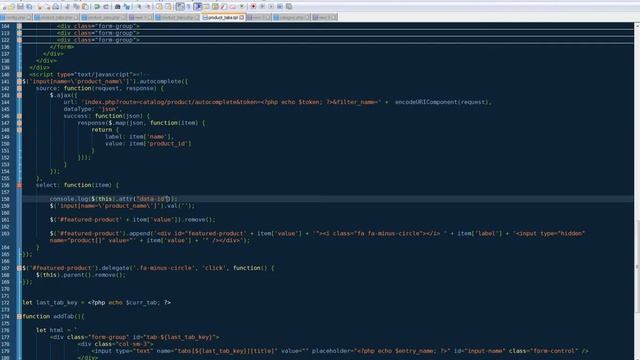Click the text "let last_tab_key" on line 172
This screenshot has width=640, height=360.
[x=50, y=303]
